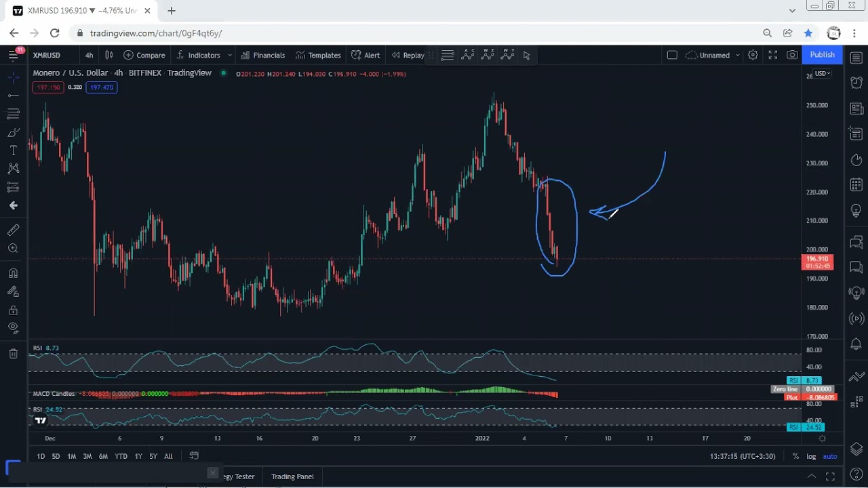
Task: Click the blue 197.470 buy price box
Action: point(101,87)
